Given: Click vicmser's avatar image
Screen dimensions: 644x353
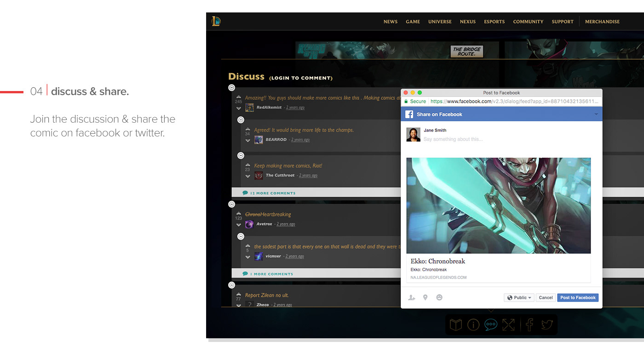Looking at the screenshot, I should click(259, 256).
